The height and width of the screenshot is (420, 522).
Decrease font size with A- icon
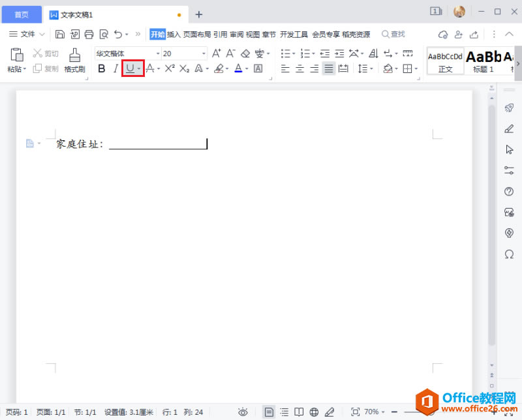(231, 53)
